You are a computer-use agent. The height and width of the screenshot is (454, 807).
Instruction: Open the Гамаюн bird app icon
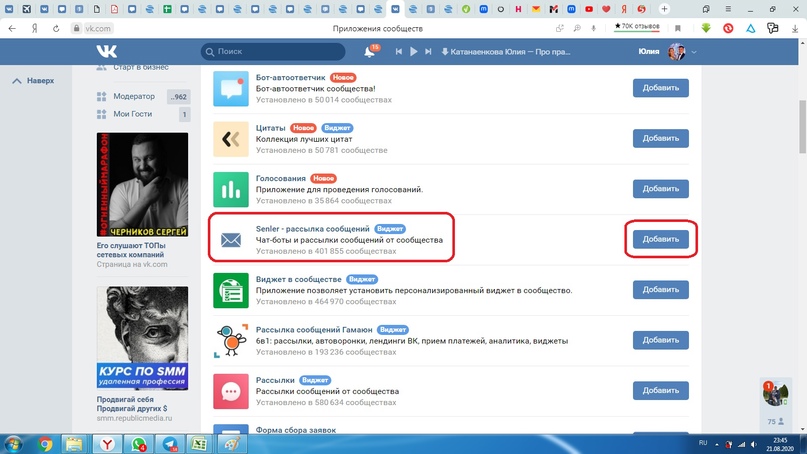click(231, 341)
